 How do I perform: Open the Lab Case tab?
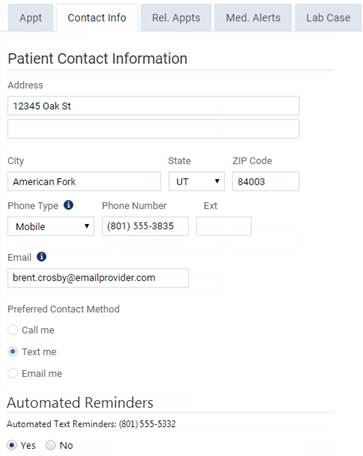[328, 18]
